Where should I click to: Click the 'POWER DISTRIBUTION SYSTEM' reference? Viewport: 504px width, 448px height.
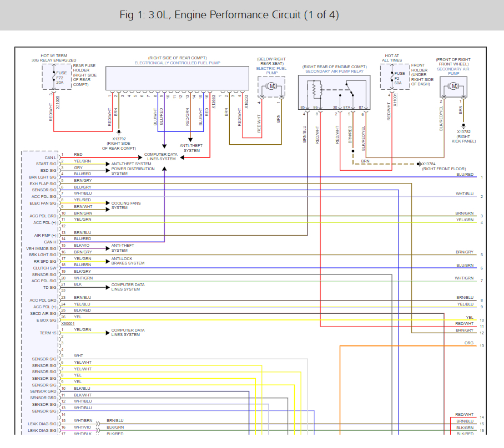pyautogui.click(x=133, y=171)
